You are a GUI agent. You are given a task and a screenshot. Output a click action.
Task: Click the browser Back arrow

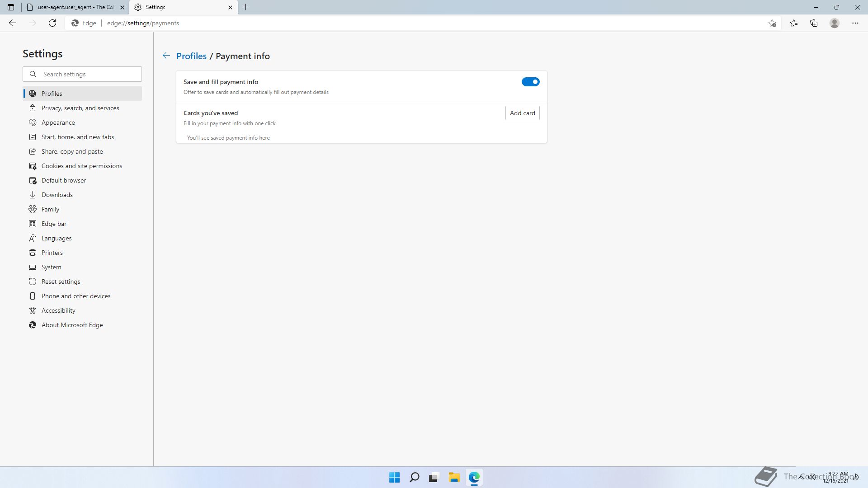click(13, 23)
